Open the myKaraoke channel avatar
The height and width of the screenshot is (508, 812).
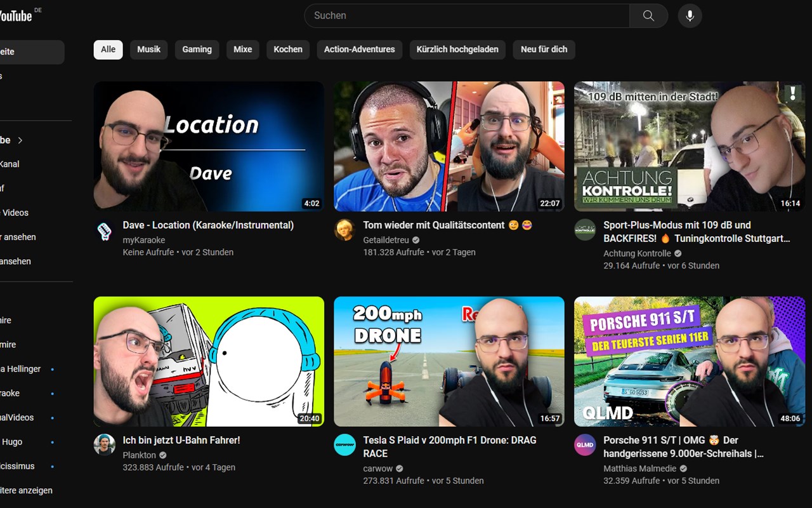[x=105, y=231]
